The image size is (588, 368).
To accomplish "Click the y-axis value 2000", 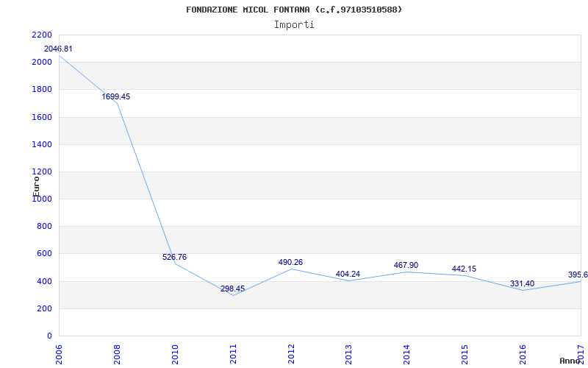I will (x=42, y=63).
